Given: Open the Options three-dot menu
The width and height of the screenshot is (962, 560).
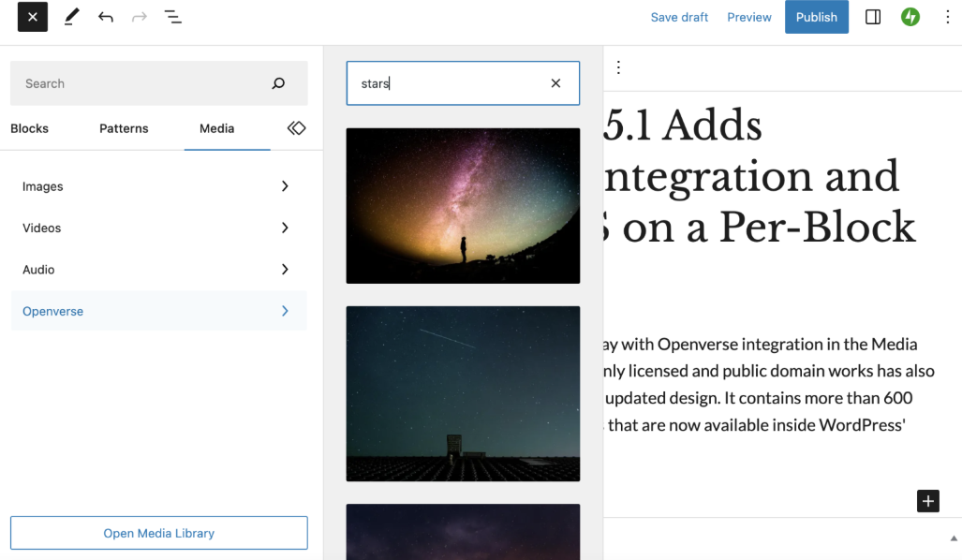Looking at the screenshot, I should (x=947, y=16).
